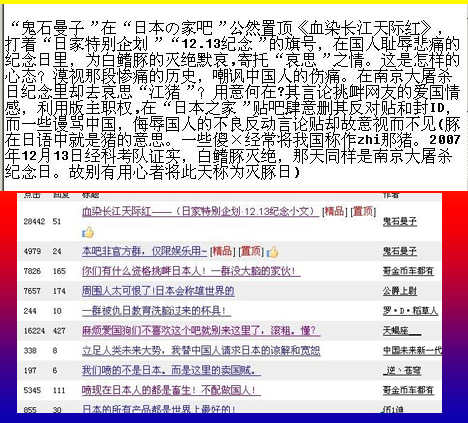This screenshot has width=468, height=423.
Task: Open author 哥金币车都有 on 7826 clicks row
Action: tap(408, 271)
